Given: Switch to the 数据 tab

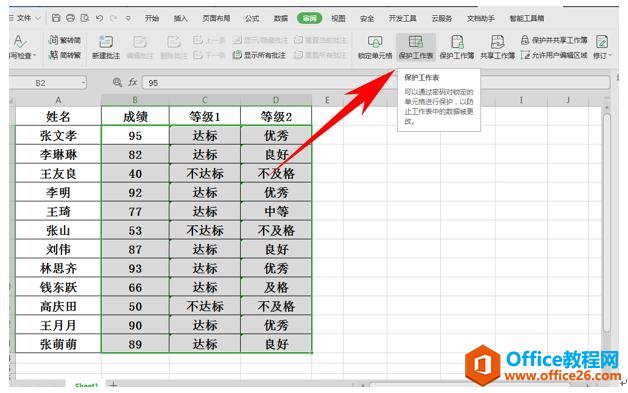Looking at the screenshot, I should [x=281, y=18].
